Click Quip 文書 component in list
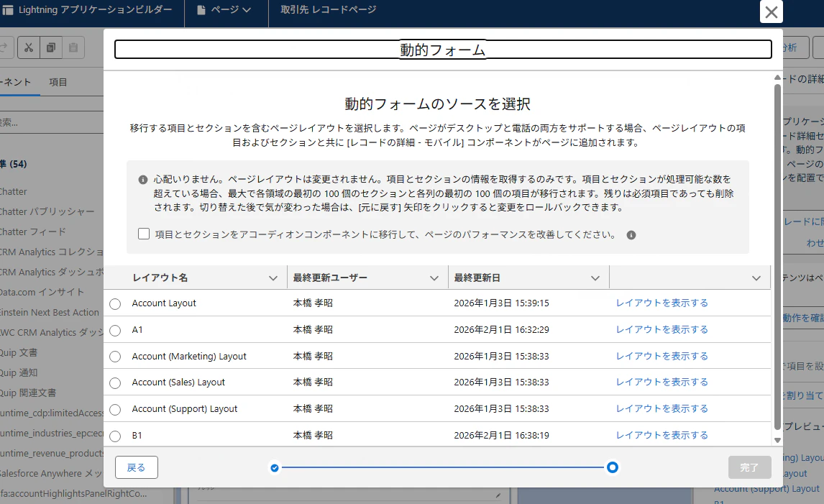Image resolution: width=824 pixels, height=504 pixels. [19, 352]
